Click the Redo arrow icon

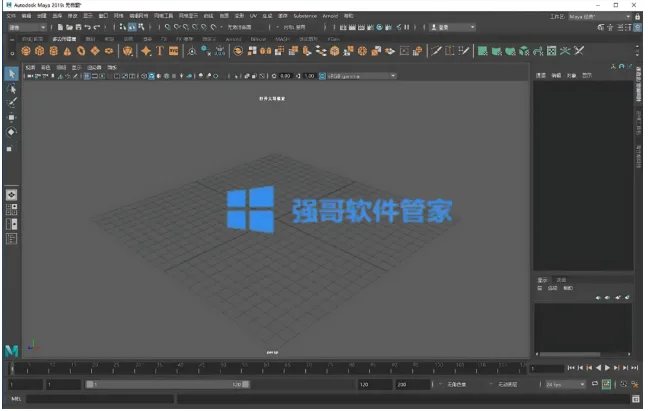[x=97, y=27]
